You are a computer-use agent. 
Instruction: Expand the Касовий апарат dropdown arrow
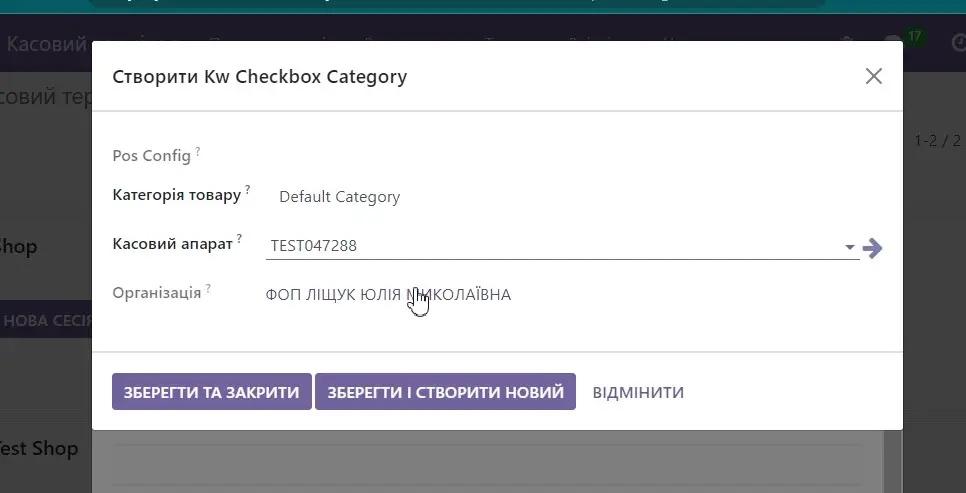tap(849, 247)
